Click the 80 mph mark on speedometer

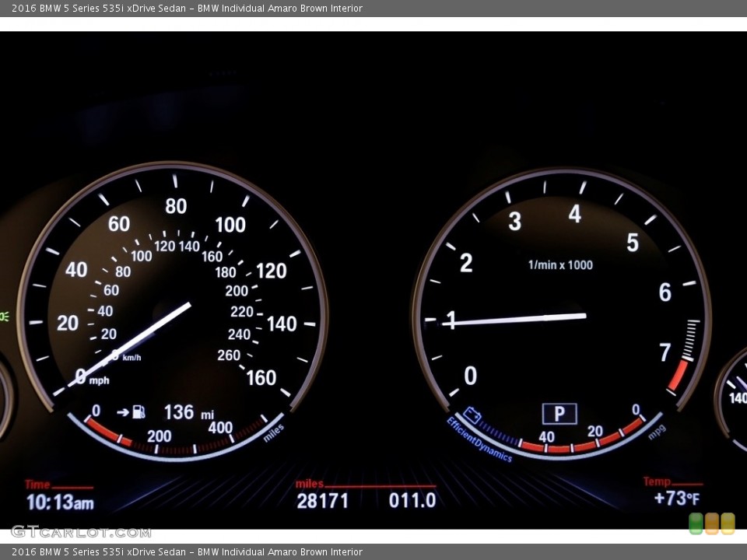(x=176, y=206)
